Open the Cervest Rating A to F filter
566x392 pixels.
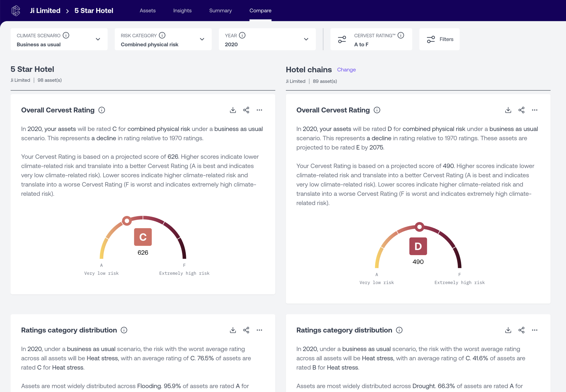(x=371, y=39)
